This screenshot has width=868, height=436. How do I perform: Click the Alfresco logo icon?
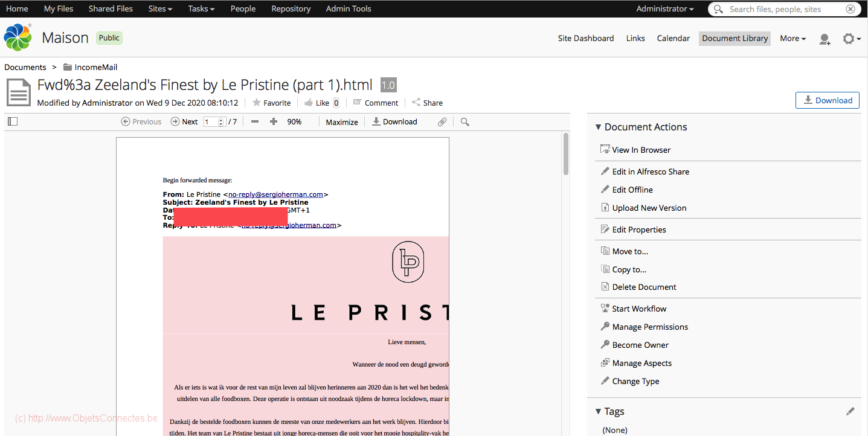tap(18, 37)
